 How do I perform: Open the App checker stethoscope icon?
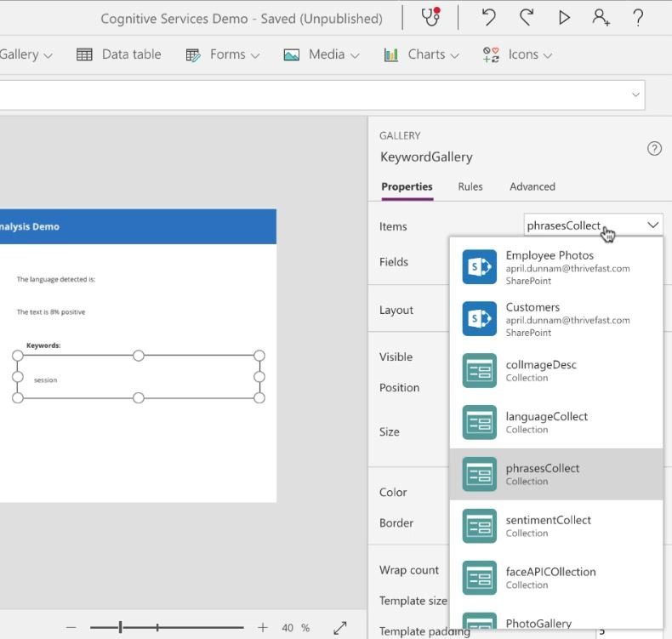tap(430, 17)
